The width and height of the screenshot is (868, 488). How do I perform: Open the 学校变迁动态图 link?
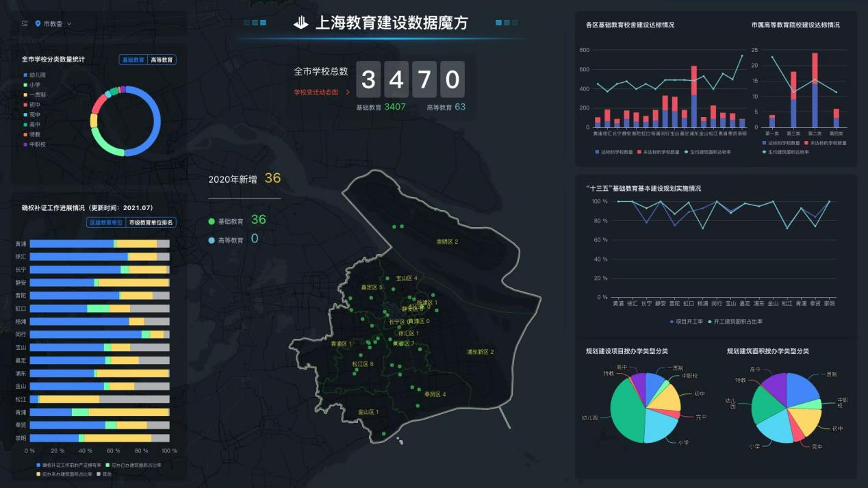(x=317, y=92)
